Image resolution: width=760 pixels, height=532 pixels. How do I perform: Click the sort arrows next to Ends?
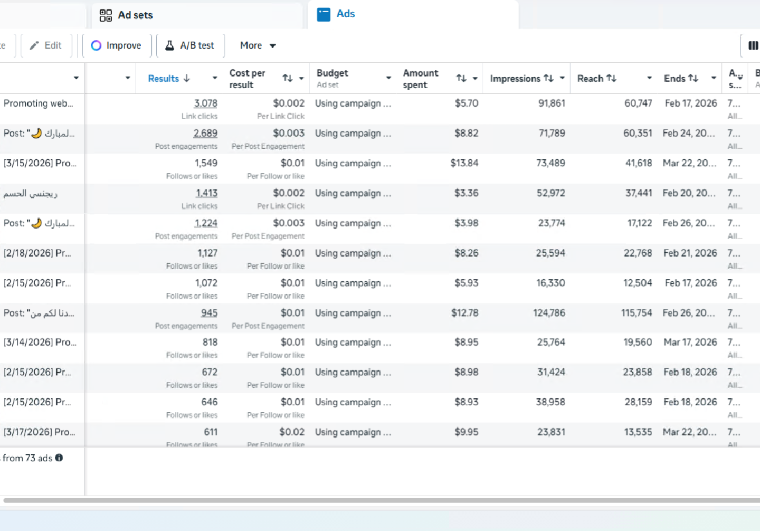click(x=693, y=78)
